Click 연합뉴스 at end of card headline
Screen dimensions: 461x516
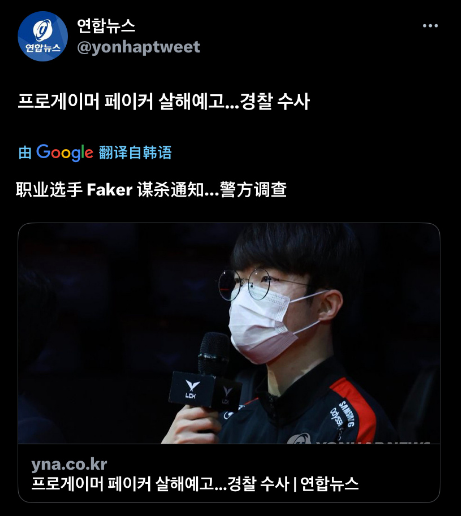[329, 484]
